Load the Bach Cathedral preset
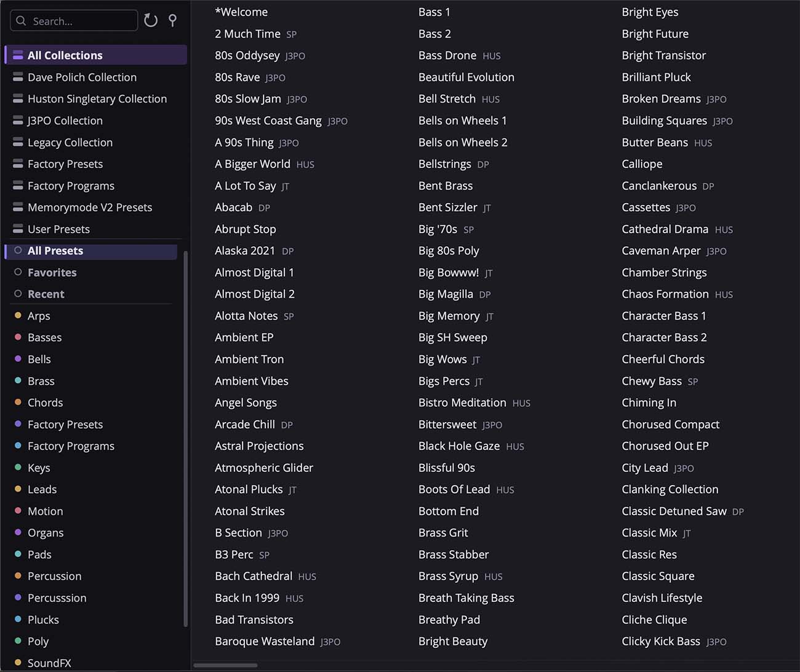Screen dimensions: 800x672 [254, 576]
